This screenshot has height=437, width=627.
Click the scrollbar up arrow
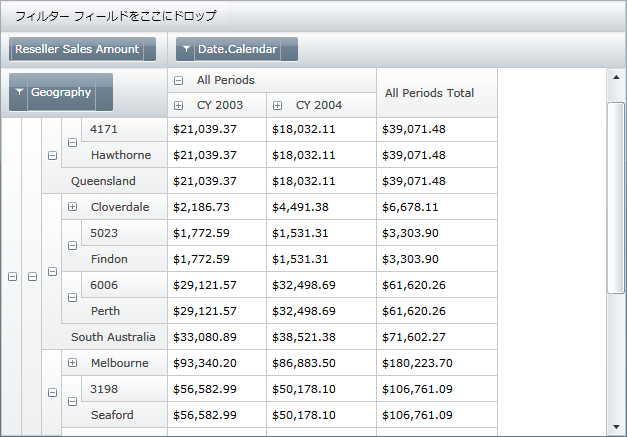[615, 79]
